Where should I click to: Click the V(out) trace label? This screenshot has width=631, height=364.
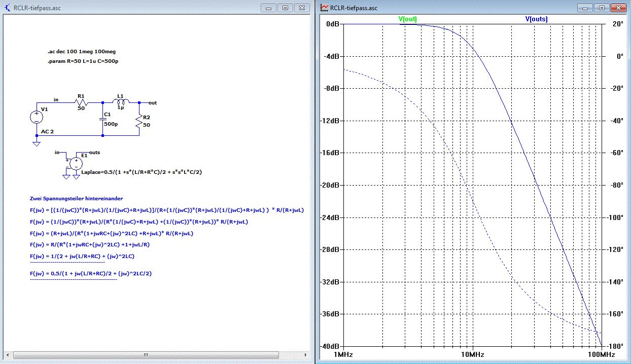coord(407,19)
